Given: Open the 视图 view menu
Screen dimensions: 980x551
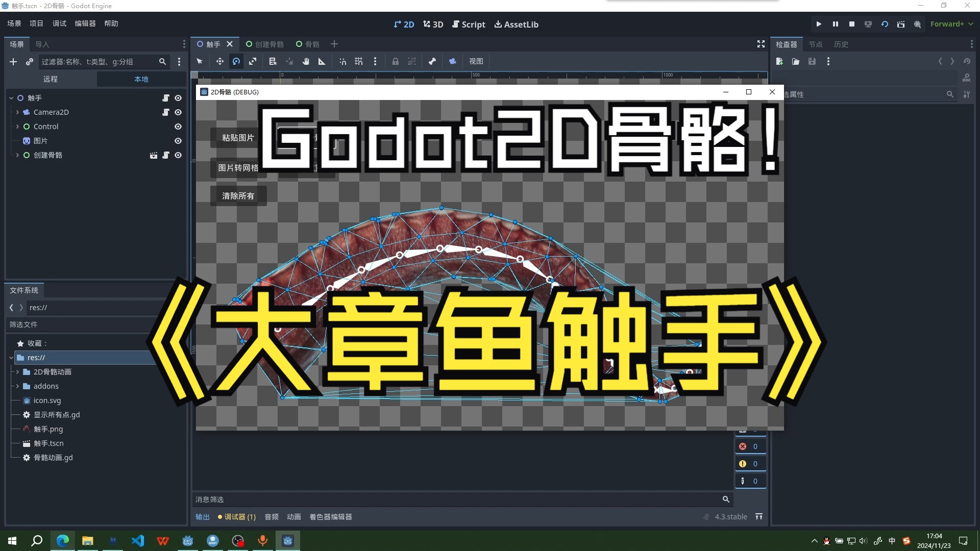Looking at the screenshot, I should coord(476,61).
